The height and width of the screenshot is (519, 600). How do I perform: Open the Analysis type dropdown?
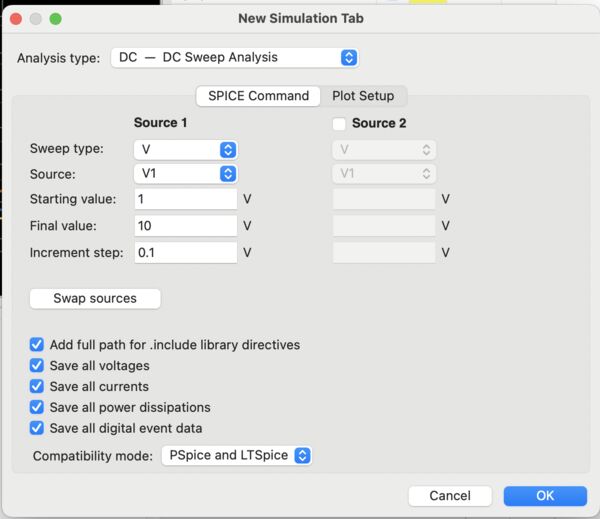click(x=235, y=57)
